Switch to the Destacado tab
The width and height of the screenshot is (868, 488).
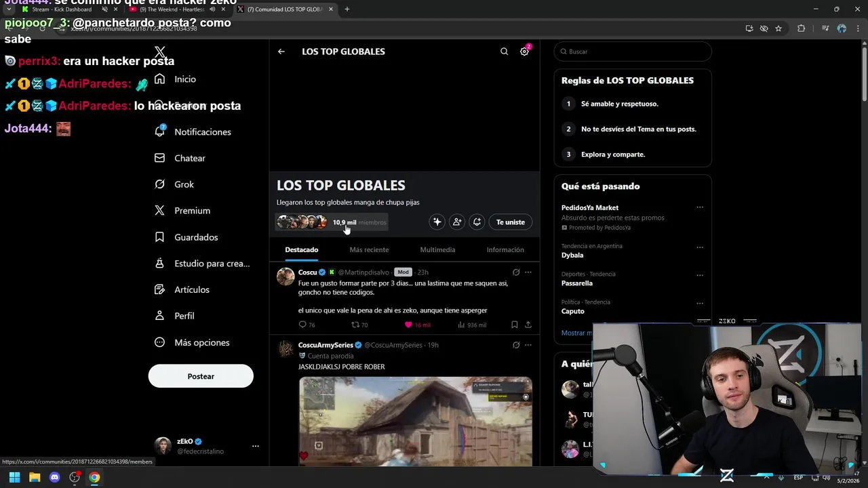click(302, 249)
